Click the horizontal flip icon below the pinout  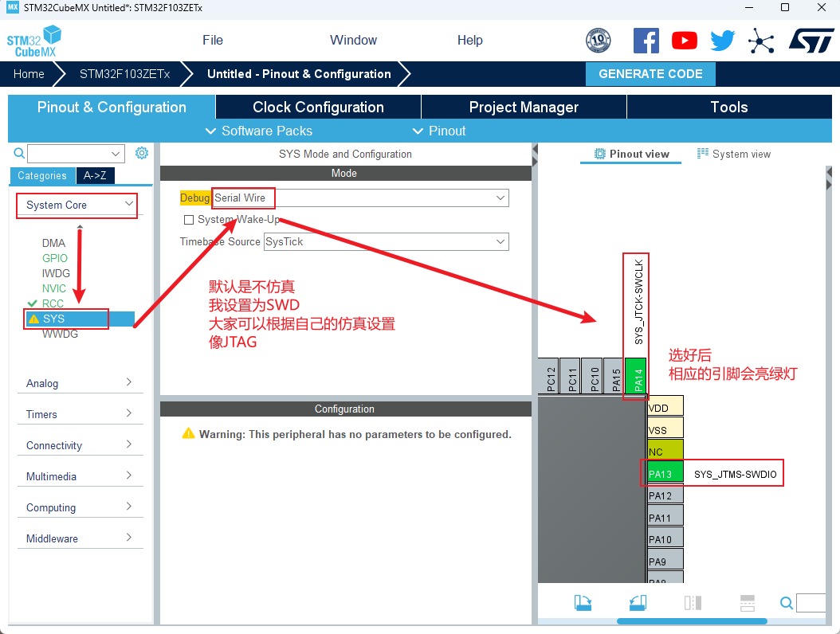click(x=693, y=603)
